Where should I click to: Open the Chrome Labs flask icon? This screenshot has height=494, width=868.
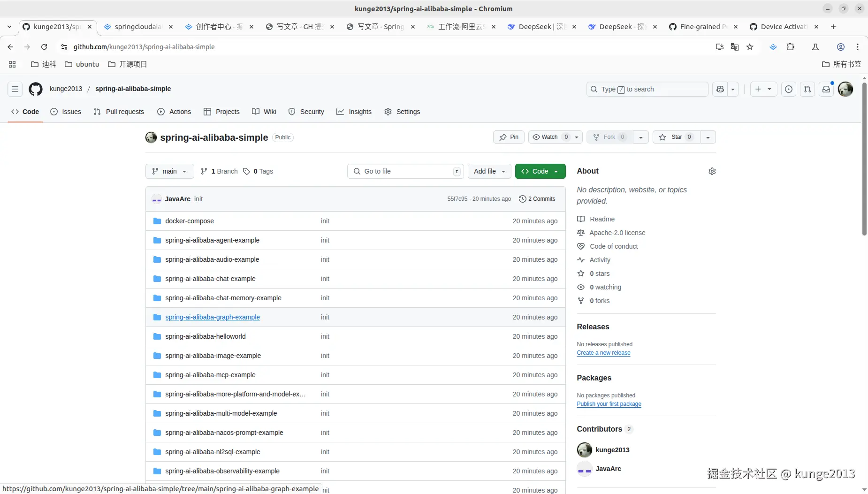tap(815, 47)
